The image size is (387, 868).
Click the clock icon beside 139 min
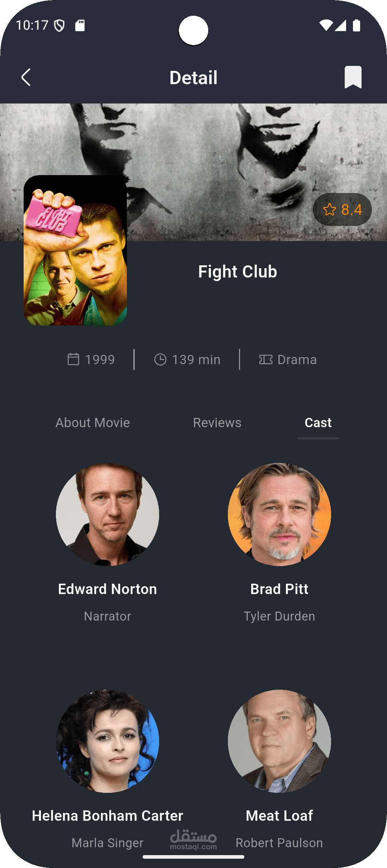(160, 360)
